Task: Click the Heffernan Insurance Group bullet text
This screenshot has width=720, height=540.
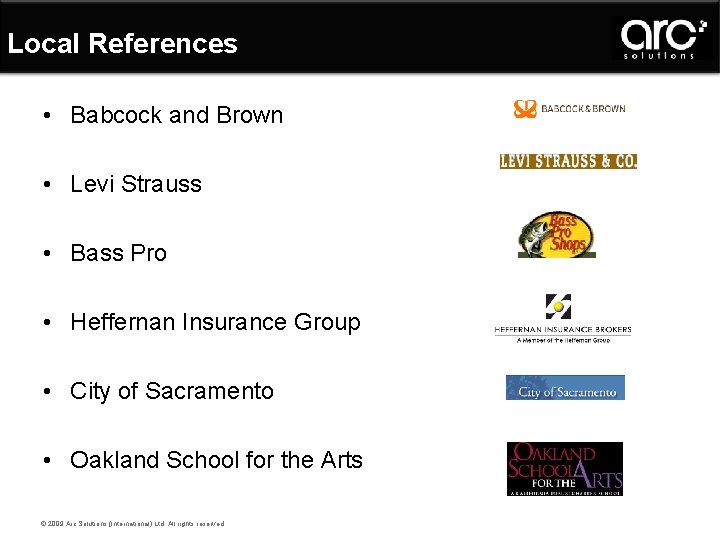Action: (x=215, y=322)
